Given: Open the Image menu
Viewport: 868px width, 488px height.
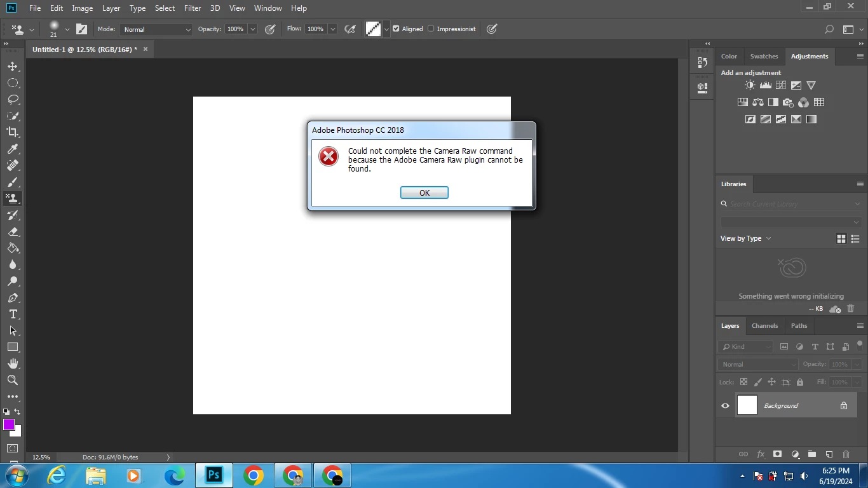Looking at the screenshot, I should click(x=82, y=8).
